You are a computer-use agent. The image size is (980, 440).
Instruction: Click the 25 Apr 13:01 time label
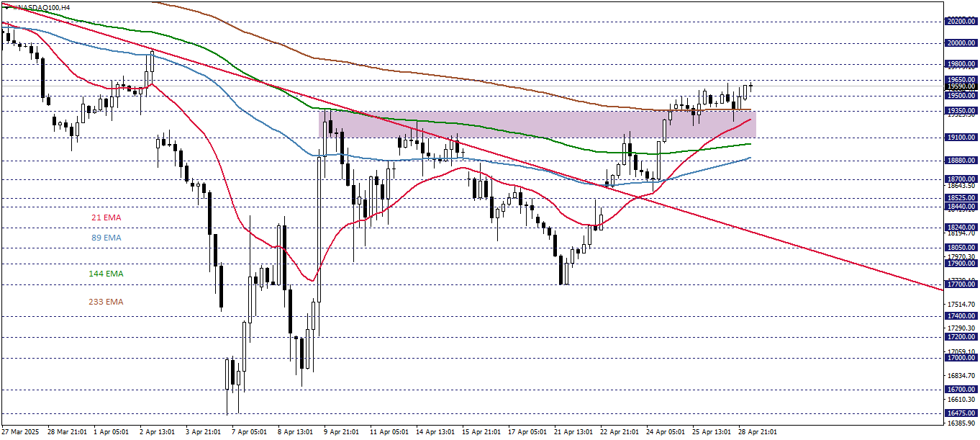click(712, 432)
